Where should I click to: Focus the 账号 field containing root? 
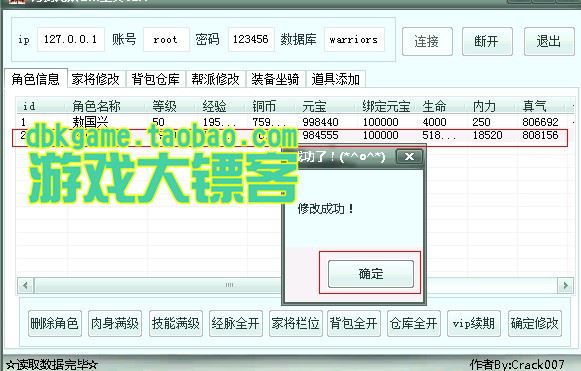coord(166,39)
